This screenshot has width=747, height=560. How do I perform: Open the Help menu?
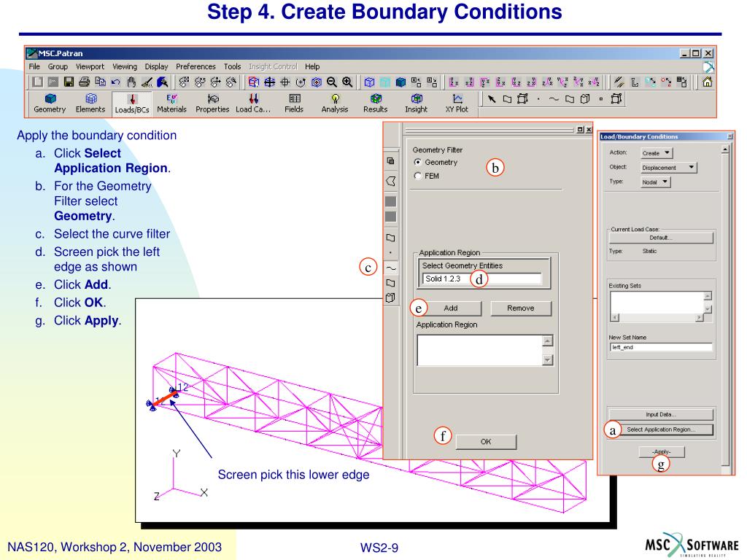312,66
